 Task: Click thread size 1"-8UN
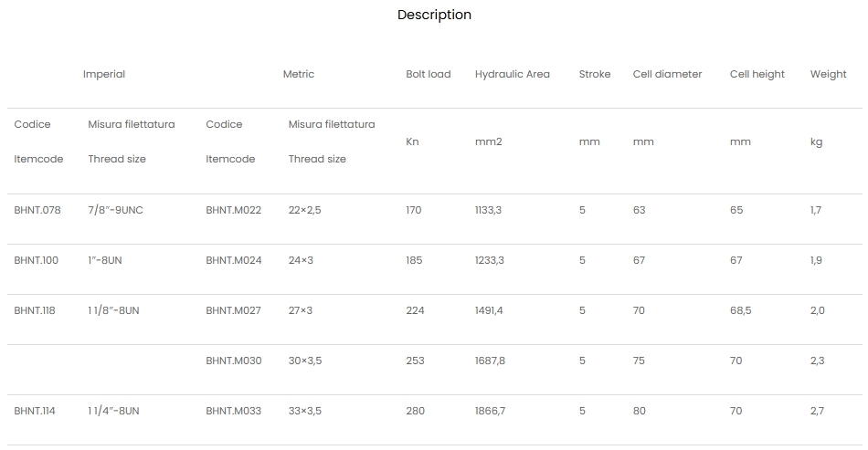coord(104,260)
